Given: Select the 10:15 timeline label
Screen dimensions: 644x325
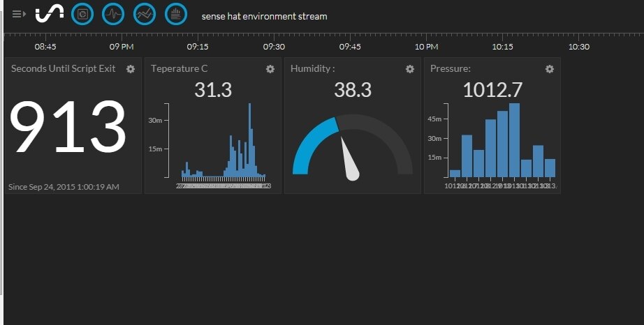Looking at the screenshot, I should click(x=503, y=47).
